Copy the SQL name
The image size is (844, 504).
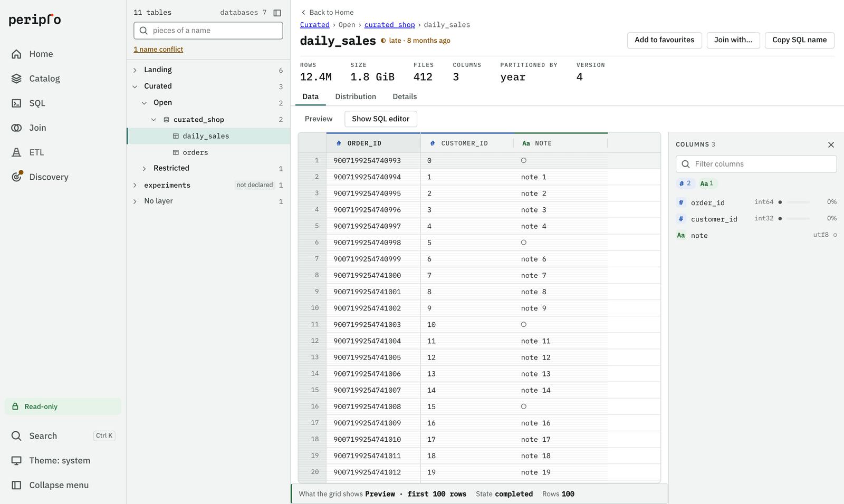point(800,40)
